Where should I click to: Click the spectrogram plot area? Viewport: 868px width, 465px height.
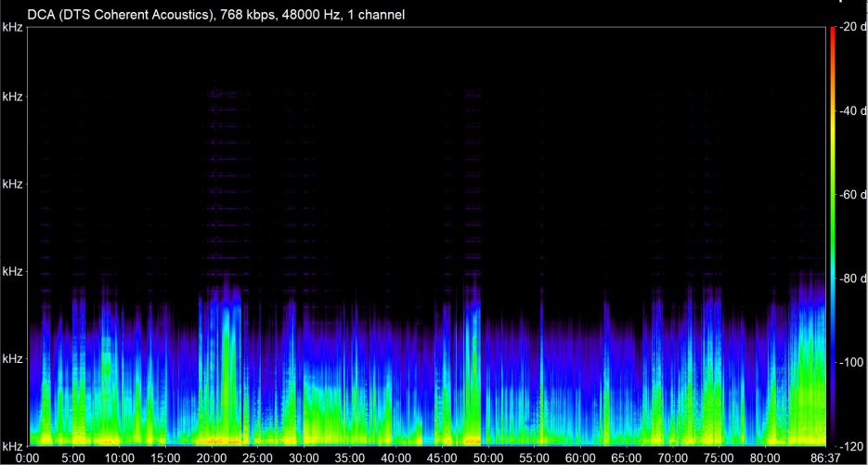[426, 237]
